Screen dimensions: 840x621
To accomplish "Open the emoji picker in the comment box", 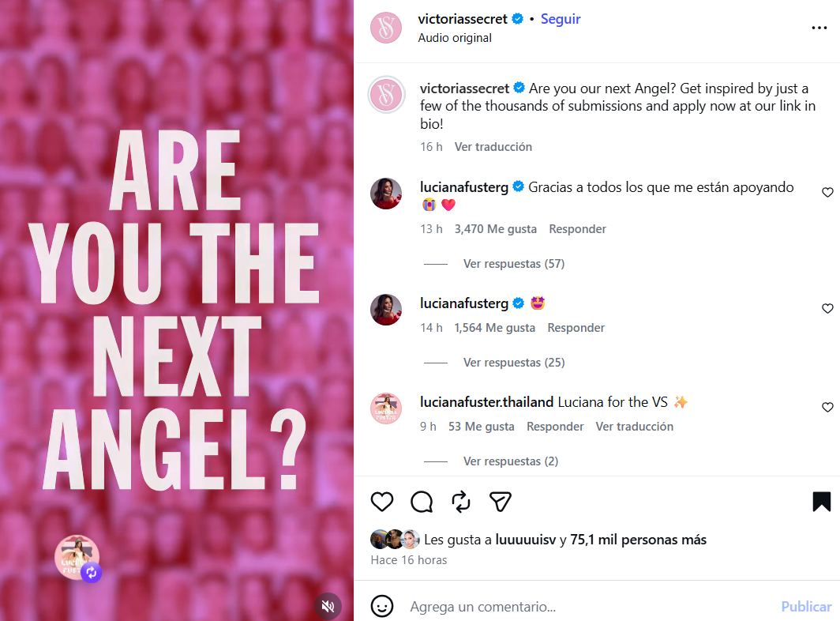I will pyautogui.click(x=383, y=607).
